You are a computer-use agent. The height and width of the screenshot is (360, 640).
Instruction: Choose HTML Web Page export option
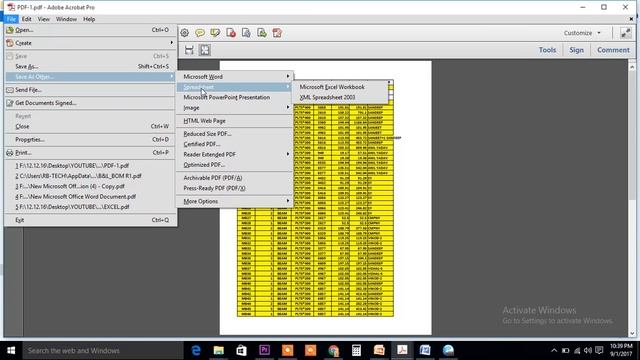click(204, 121)
